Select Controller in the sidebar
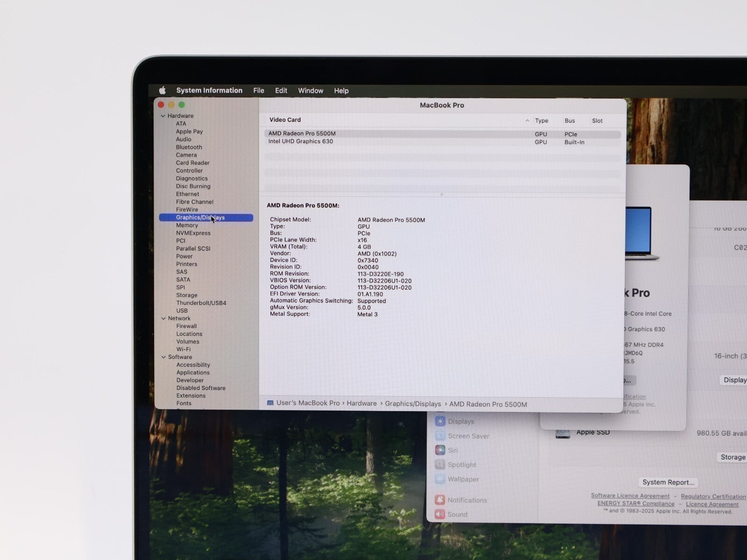 click(189, 170)
